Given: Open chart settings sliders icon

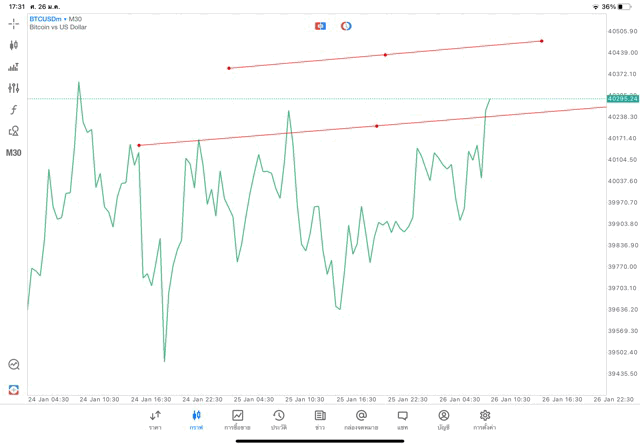Looking at the screenshot, I should tap(14, 88).
